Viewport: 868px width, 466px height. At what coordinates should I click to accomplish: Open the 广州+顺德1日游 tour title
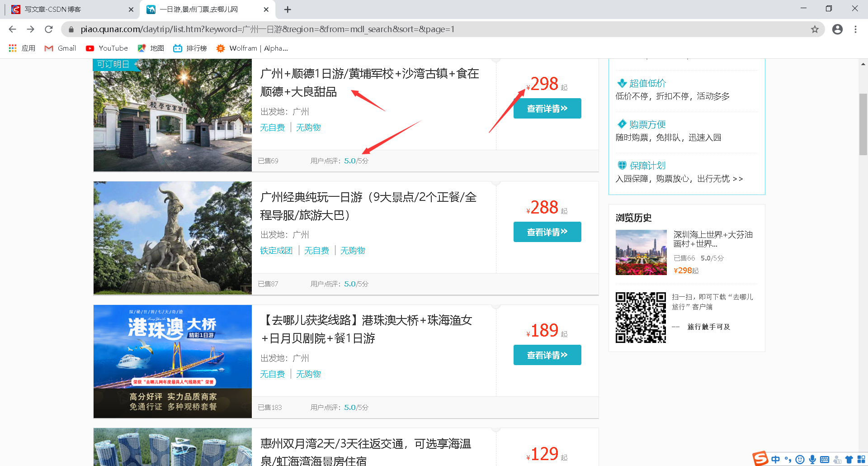pyautogui.click(x=369, y=83)
